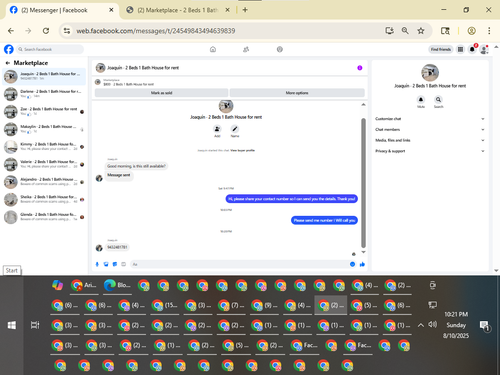Click the Joaquín profile picture in right panel

click(430, 72)
